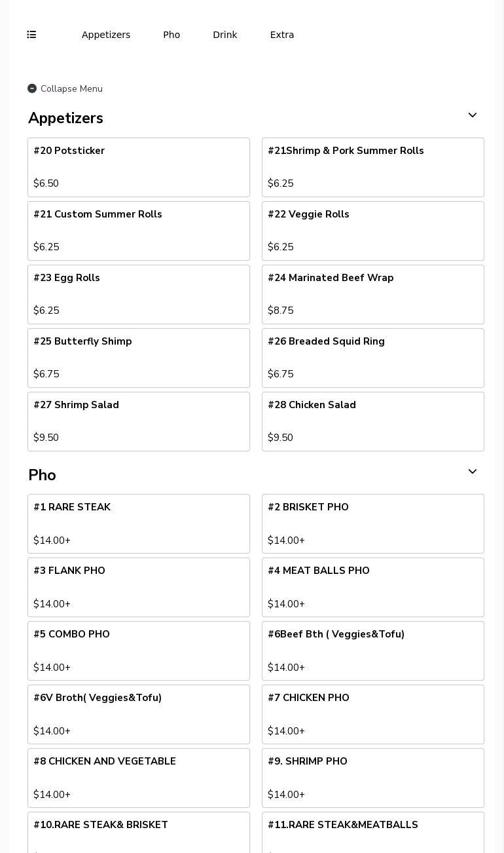Choose #21 Shrimp & Pork Summer Rolls
The image size is (504, 853).
(x=373, y=167)
